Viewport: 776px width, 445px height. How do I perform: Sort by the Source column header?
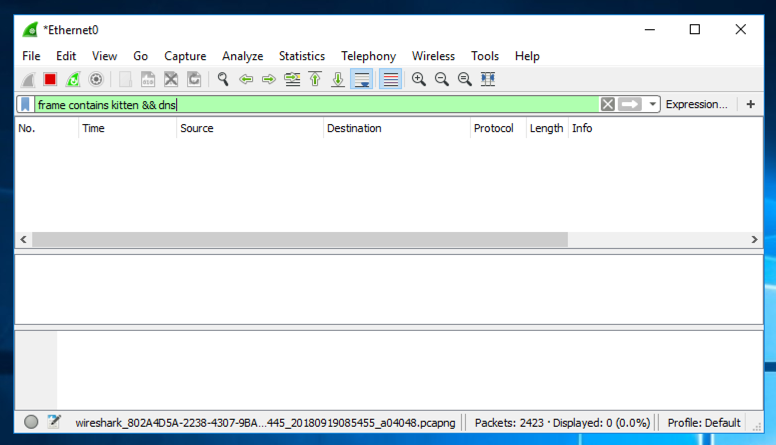249,128
